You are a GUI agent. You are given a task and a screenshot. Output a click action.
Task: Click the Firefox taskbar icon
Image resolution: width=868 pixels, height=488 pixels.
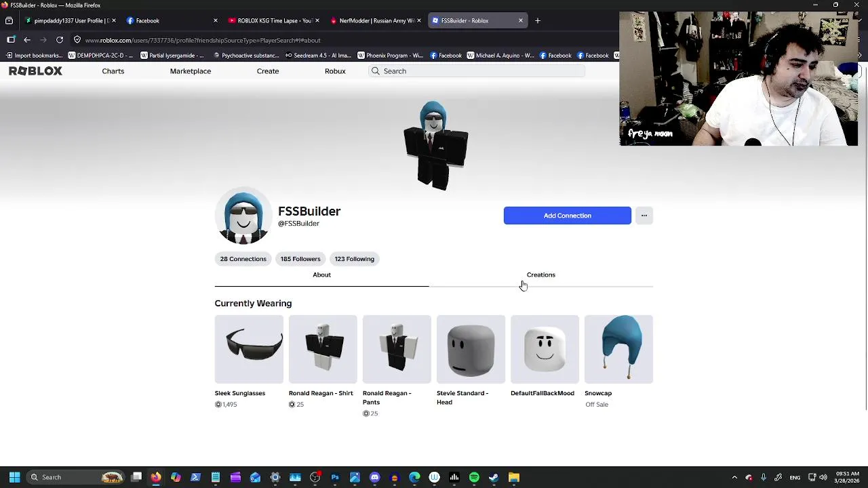(x=156, y=477)
